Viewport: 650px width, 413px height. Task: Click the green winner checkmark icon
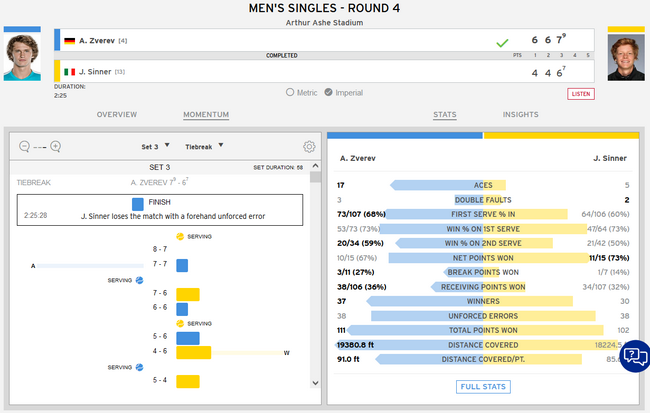tap(502, 42)
